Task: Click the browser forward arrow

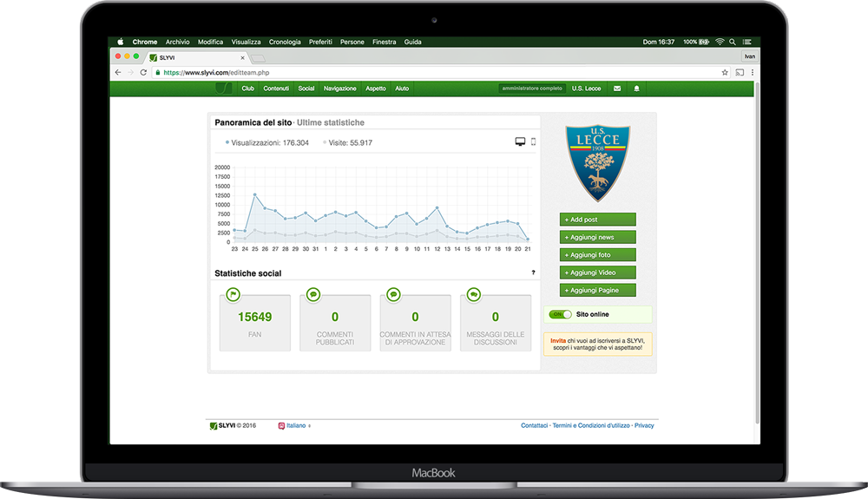Action: tap(131, 73)
